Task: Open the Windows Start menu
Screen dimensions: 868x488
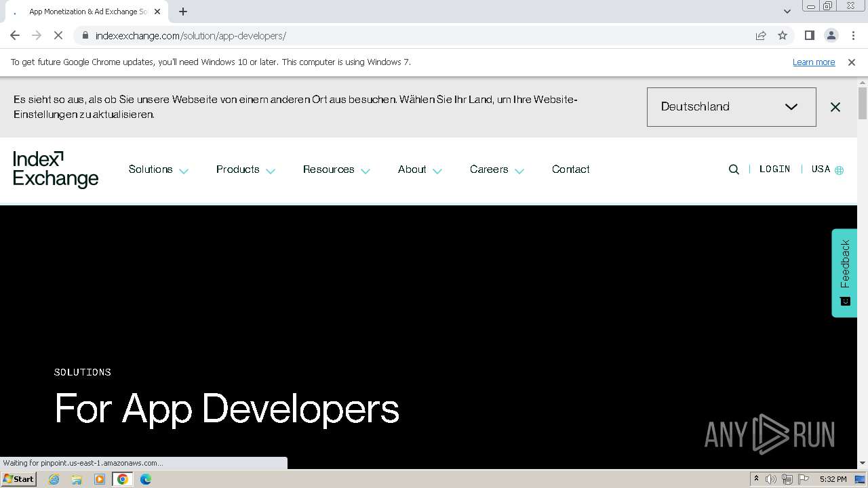Action: (19, 479)
